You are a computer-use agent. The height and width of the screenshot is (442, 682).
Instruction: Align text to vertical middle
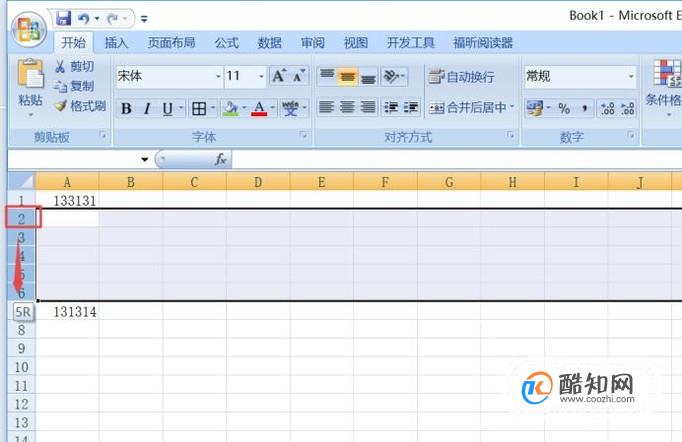coord(348,77)
